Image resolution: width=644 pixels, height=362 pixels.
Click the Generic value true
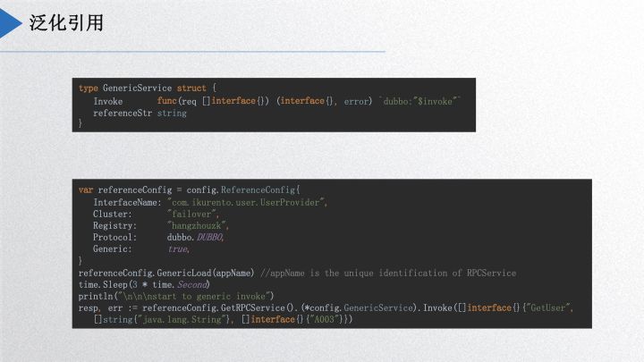[179, 249]
